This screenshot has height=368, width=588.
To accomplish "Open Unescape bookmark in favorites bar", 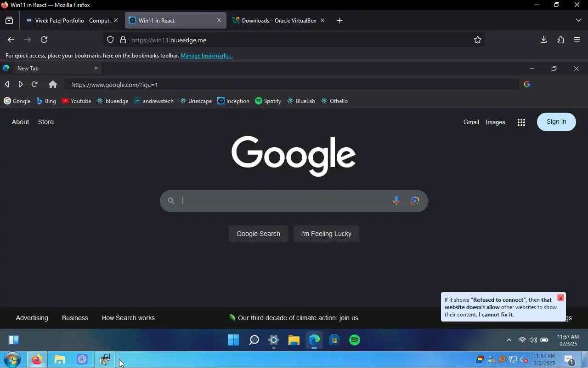I will [196, 101].
